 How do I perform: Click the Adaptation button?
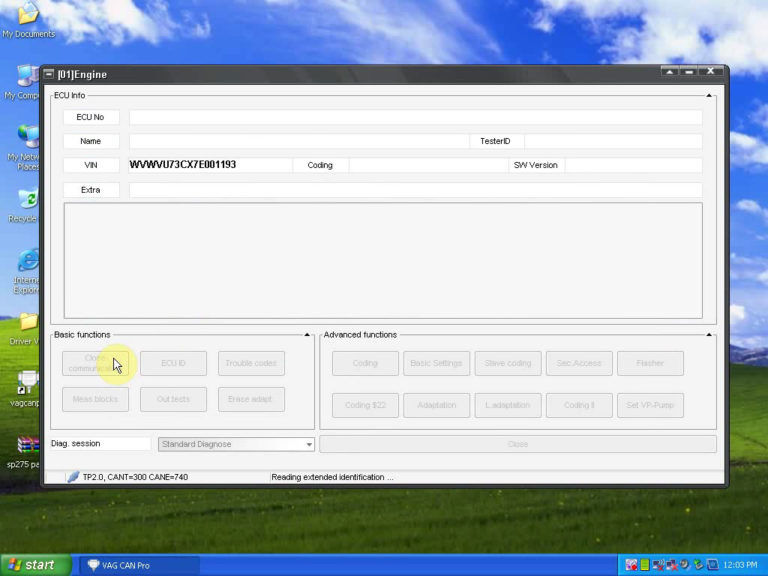pos(436,406)
